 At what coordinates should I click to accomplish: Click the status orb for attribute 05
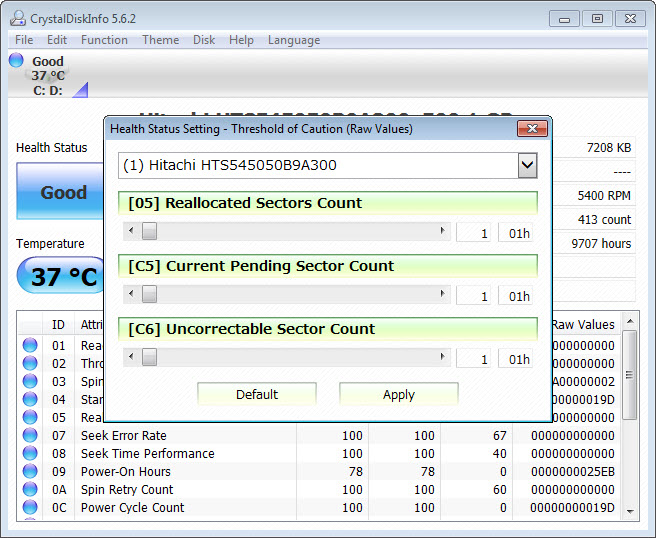30,417
